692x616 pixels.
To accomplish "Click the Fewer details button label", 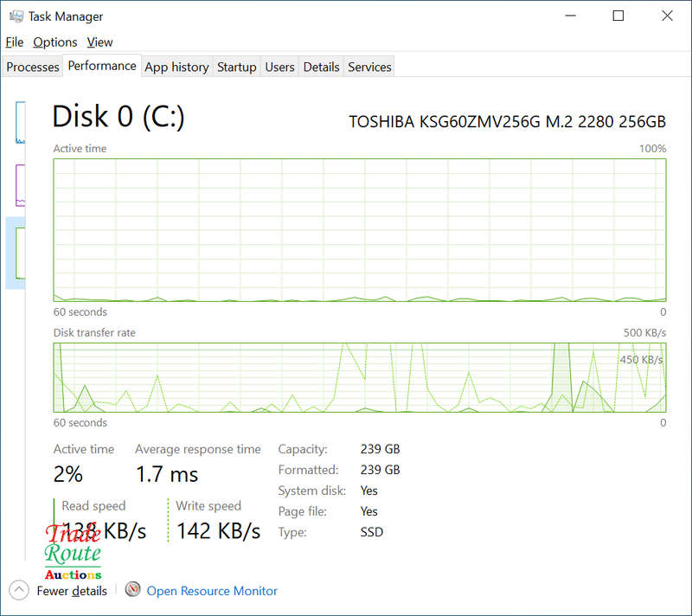I will pyautogui.click(x=72, y=591).
